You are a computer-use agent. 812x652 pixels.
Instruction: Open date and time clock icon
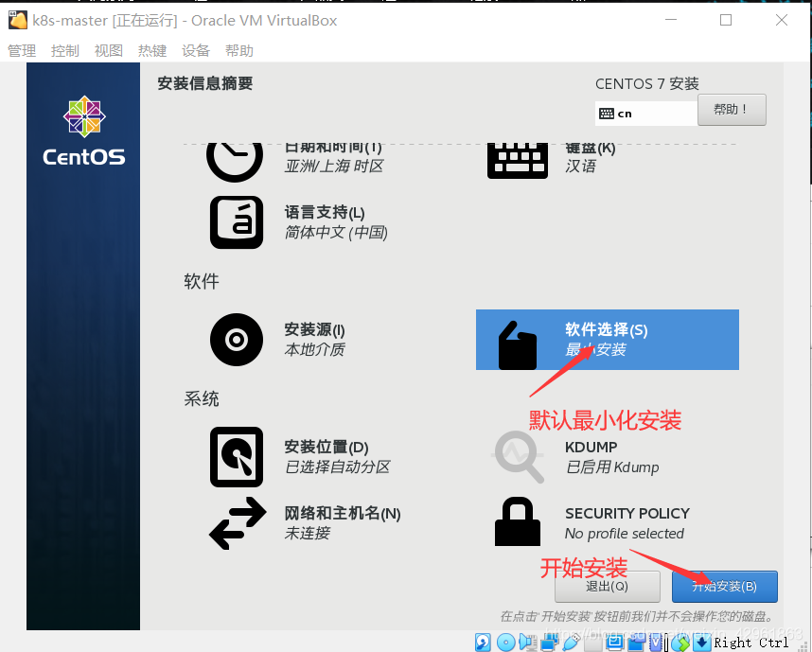click(x=235, y=162)
